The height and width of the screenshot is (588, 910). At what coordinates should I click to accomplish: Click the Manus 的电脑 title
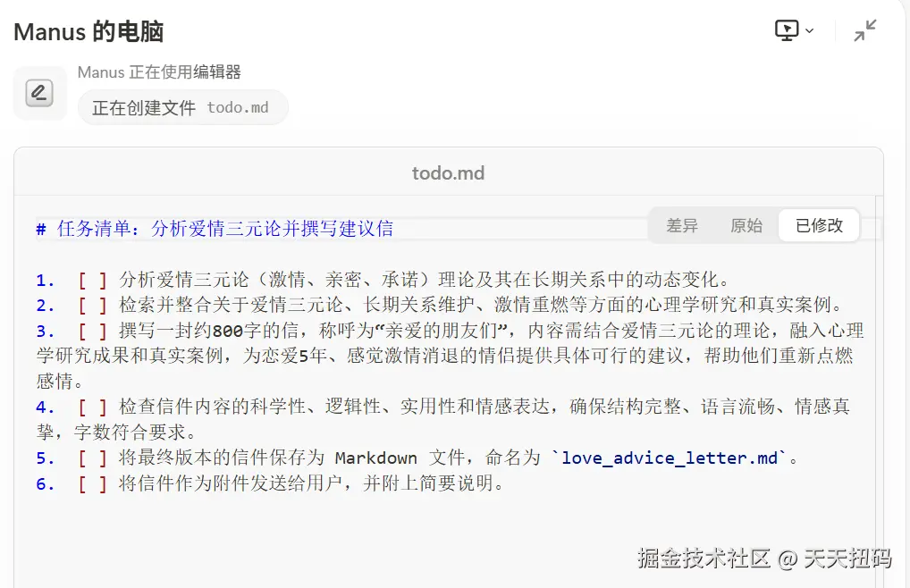tap(88, 31)
